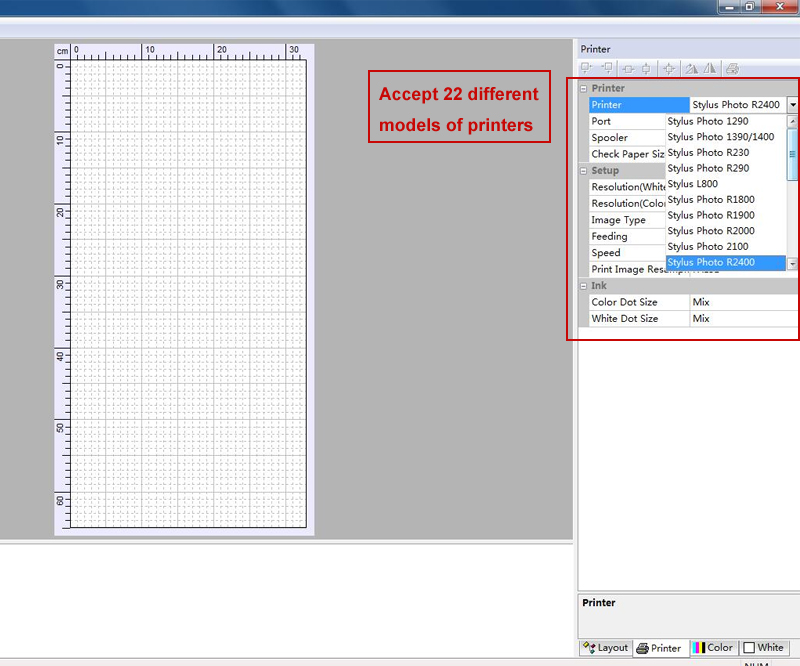Click the White Dot Size value field

click(x=743, y=319)
